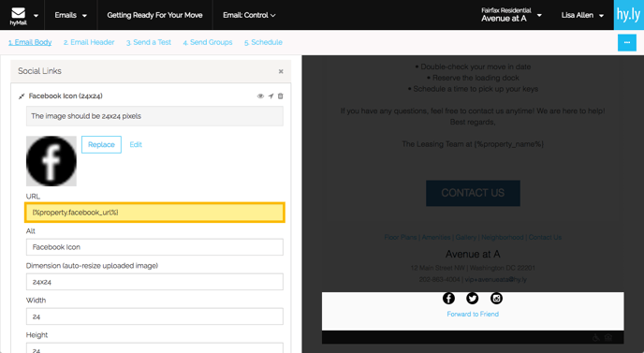This screenshot has width=644, height=353.
Task: Open the hy.ly logo button
Action: coord(629,15)
